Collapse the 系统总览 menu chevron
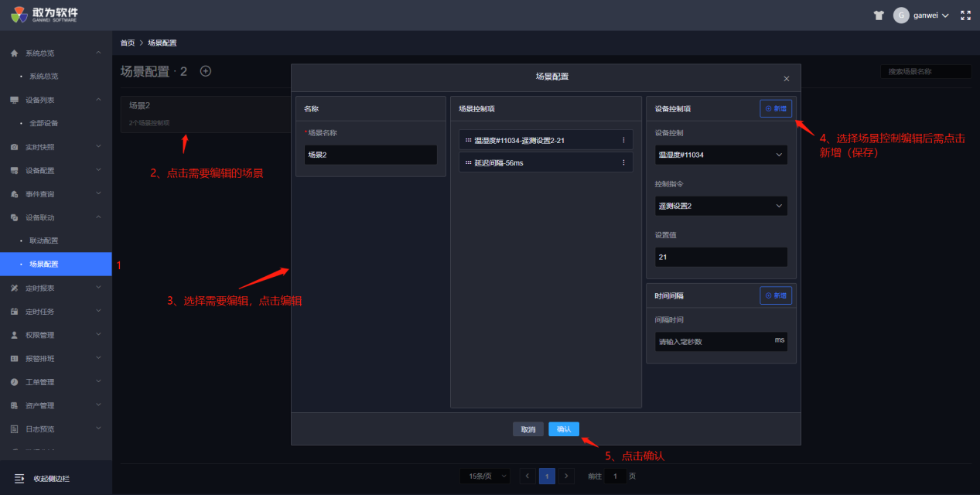Viewport: 980px width, 495px height. click(98, 53)
